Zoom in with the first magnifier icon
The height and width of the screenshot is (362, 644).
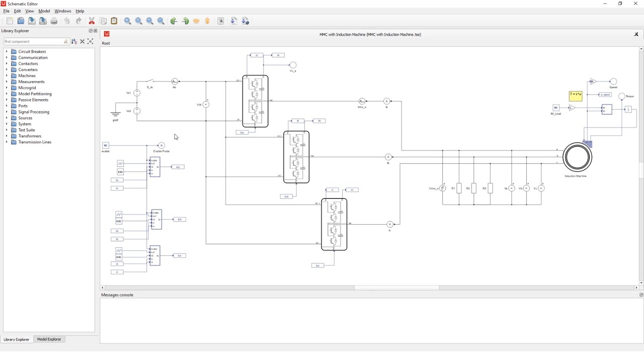tap(128, 21)
